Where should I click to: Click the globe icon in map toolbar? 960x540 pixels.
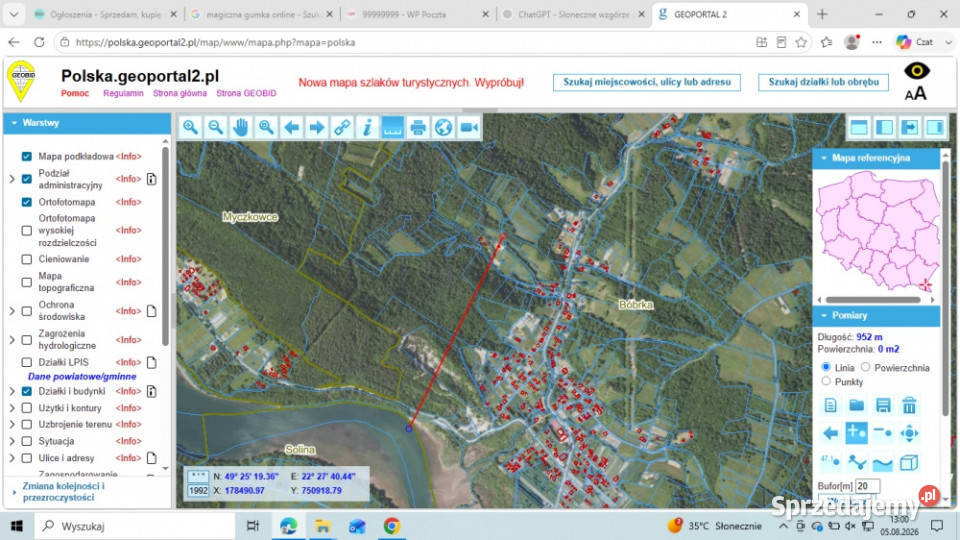click(443, 127)
